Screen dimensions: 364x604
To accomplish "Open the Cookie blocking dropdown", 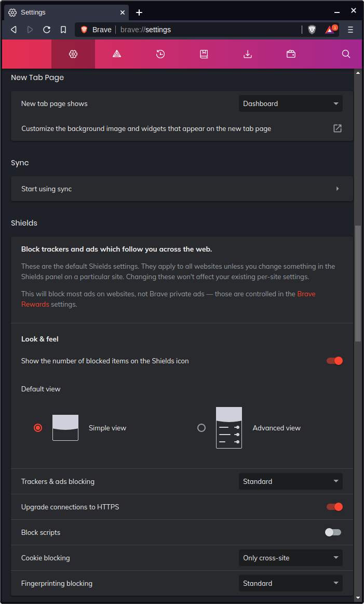I will click(290, 558).
